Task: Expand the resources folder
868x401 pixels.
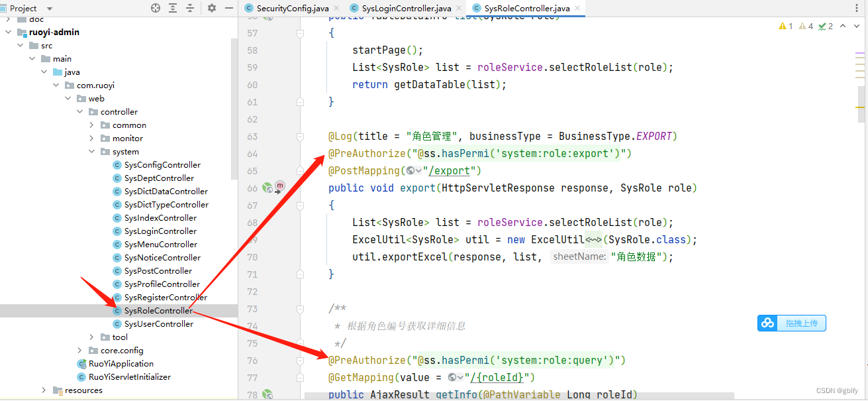Action: coord(44,390)
